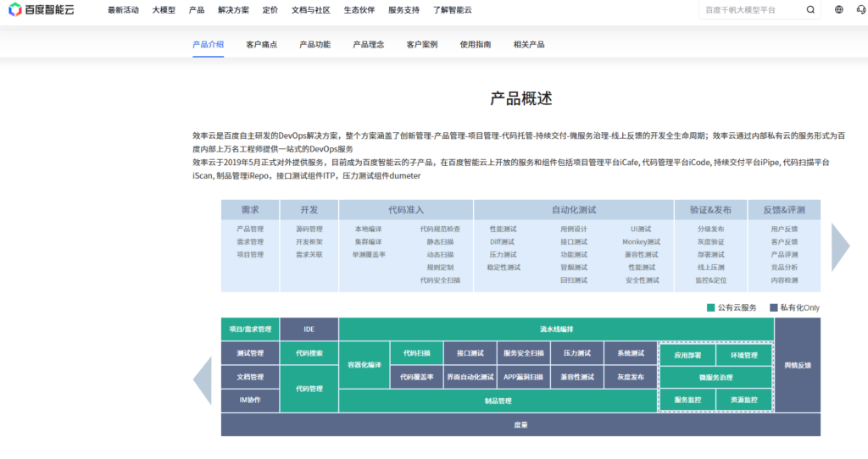Open the 大模型 menu
Viewport: 868px width, 459px height.
(x=164, y=10)
